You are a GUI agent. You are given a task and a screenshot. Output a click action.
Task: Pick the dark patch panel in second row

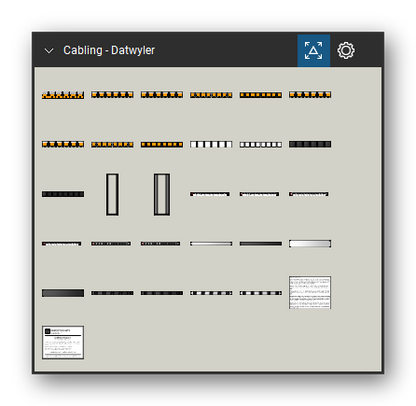pyautogui.click(x=310, y=144)
